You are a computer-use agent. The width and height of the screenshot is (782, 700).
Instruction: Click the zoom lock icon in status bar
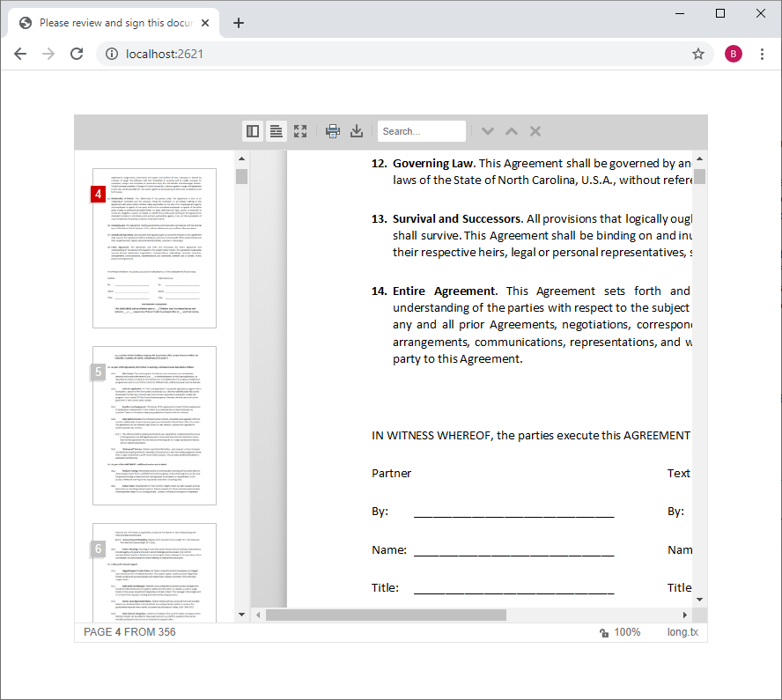(x=604, y=633)
